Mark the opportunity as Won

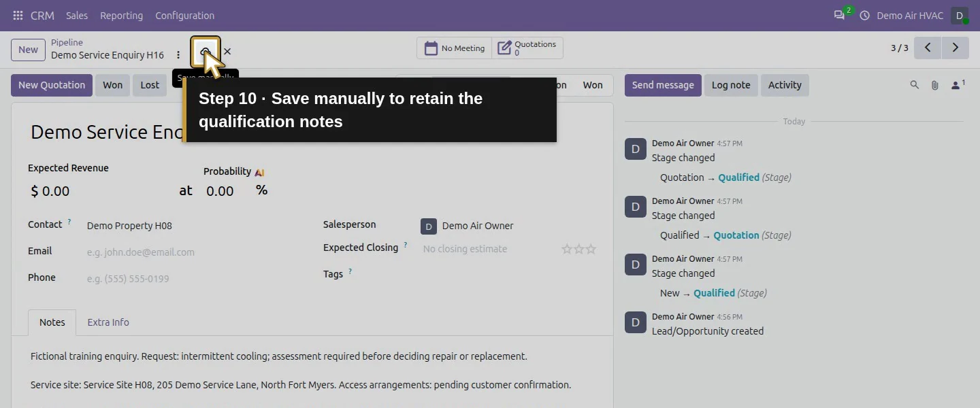point(113,85)
